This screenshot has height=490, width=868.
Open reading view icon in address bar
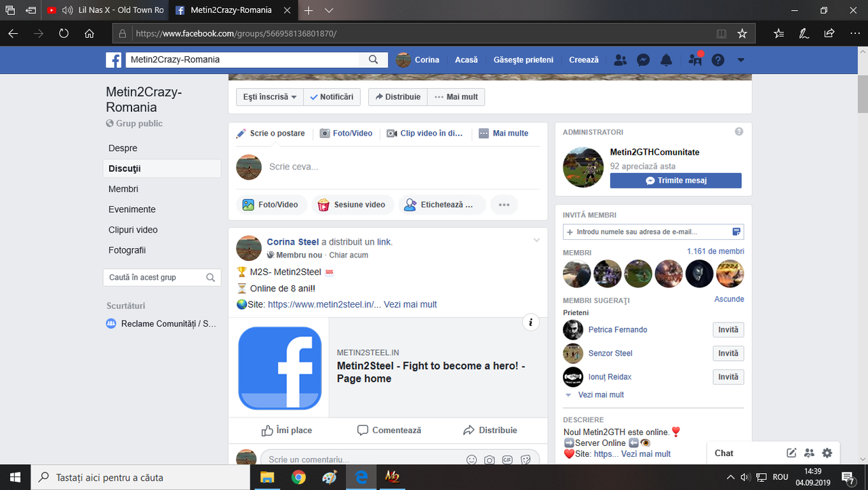(722, 33)
